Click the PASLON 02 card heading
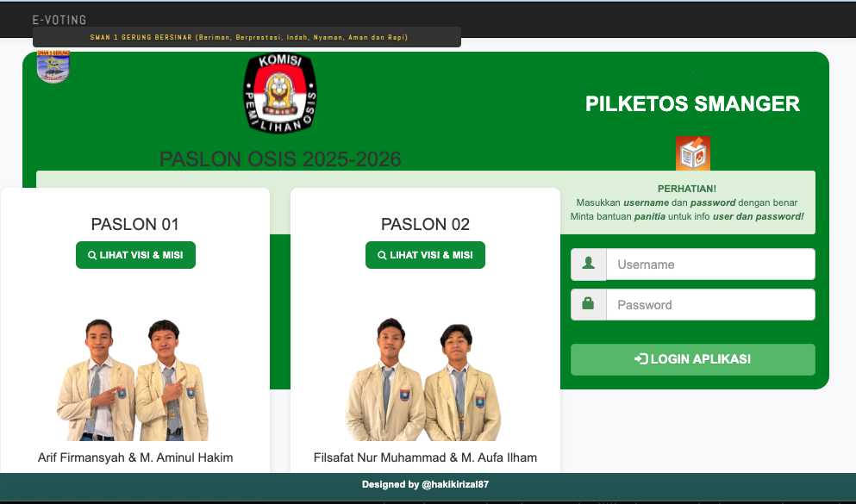The width and height of the screenshot is (856, 504). point(425,225)
